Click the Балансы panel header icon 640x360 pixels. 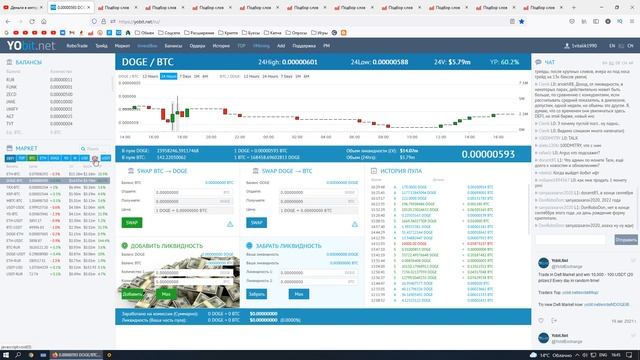tap(9, 62)
